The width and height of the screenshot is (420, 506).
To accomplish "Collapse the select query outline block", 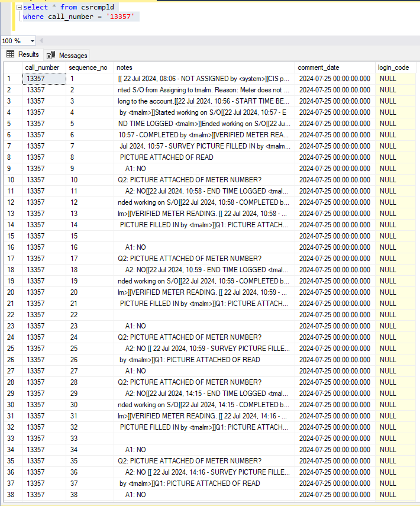I will [19, 7].
